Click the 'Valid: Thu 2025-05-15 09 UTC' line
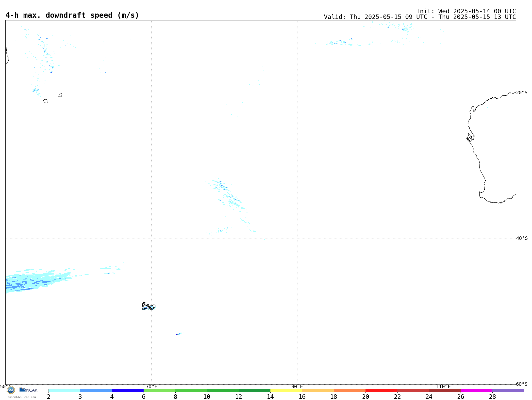The height and width of the screenshot is (400, 532). (420, 17)
